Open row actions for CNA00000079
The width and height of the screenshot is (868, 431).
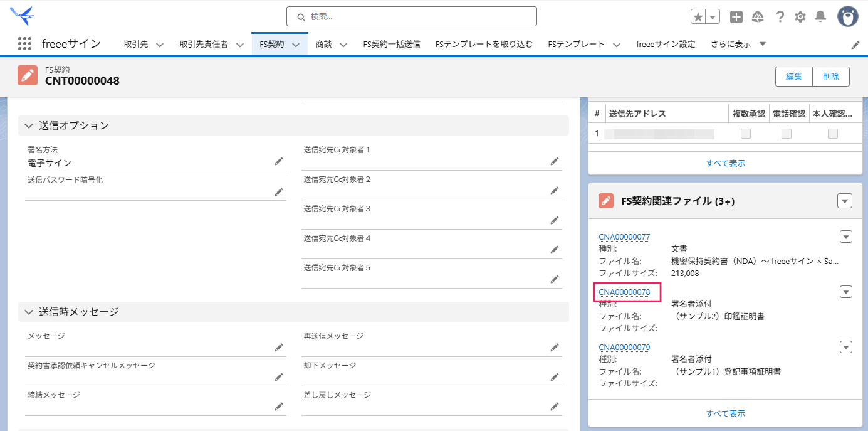(x=846, y=347)
